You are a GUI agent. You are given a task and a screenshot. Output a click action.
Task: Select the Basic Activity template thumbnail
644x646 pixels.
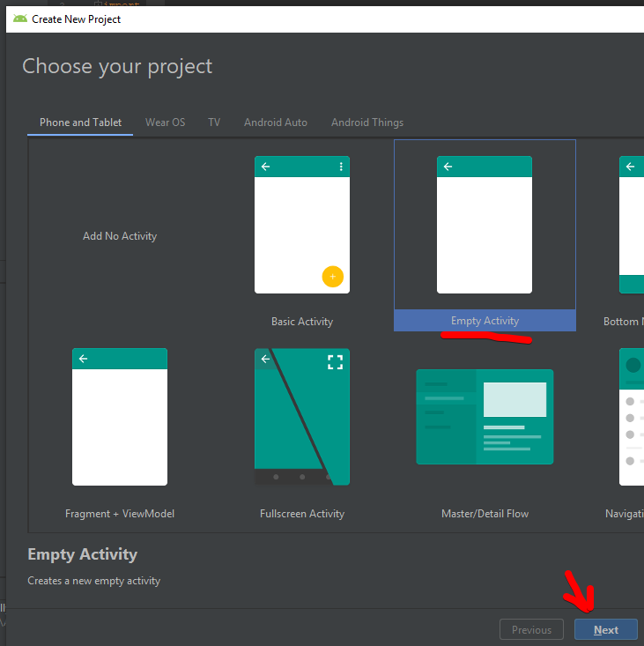coord(302,225)
